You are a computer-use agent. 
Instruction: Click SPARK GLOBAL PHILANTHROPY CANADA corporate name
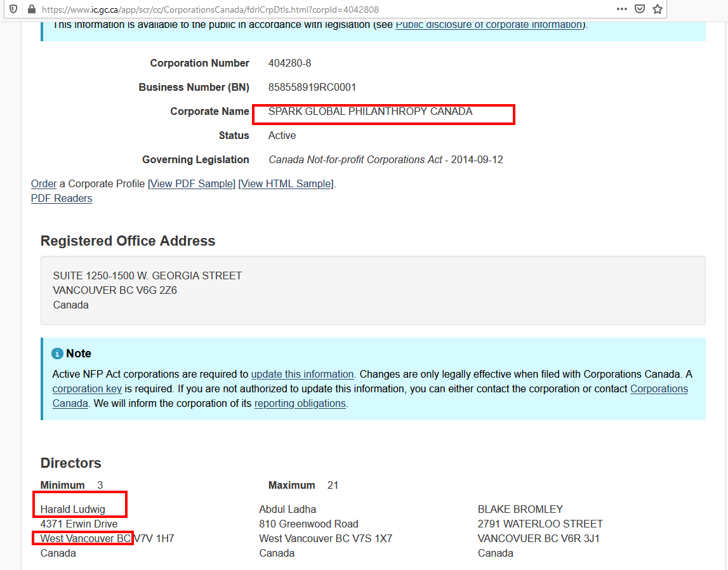click(x=371, y=112)
